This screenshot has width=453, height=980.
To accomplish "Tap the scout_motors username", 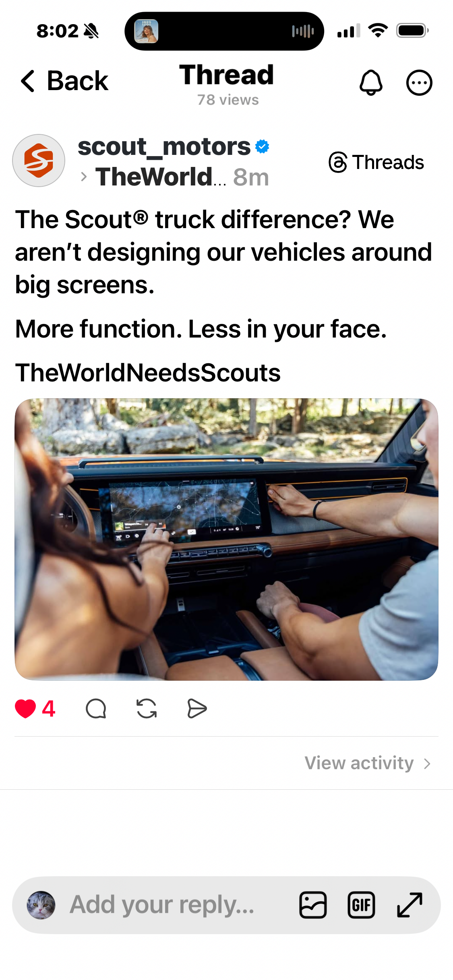I will coord(164,146).
